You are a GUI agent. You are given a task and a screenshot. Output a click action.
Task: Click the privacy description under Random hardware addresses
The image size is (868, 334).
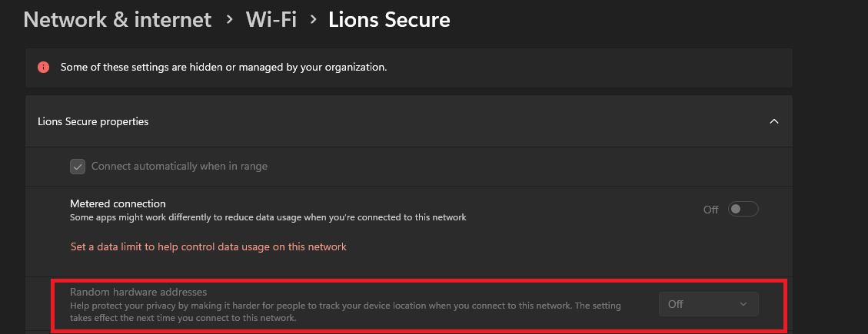click(345, 311)
